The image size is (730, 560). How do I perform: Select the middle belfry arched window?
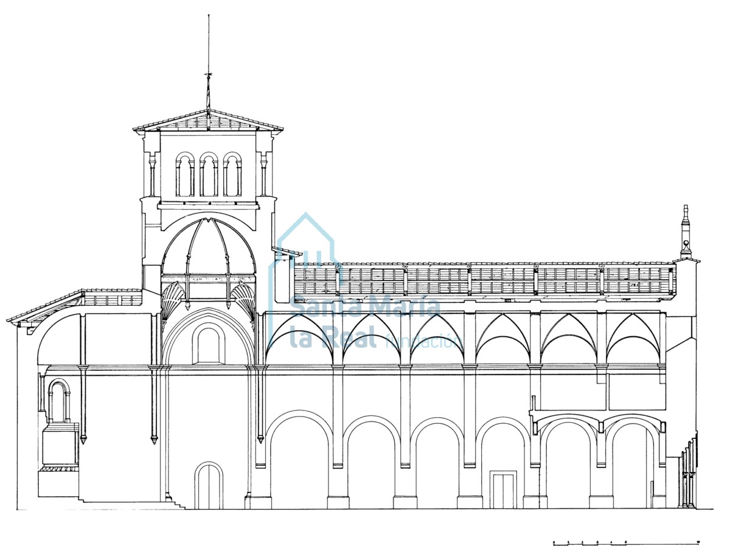[x=209, y=175]
